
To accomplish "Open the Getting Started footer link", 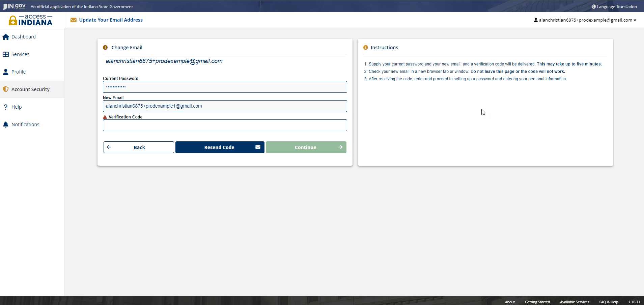I will click(x=537, y=302).
